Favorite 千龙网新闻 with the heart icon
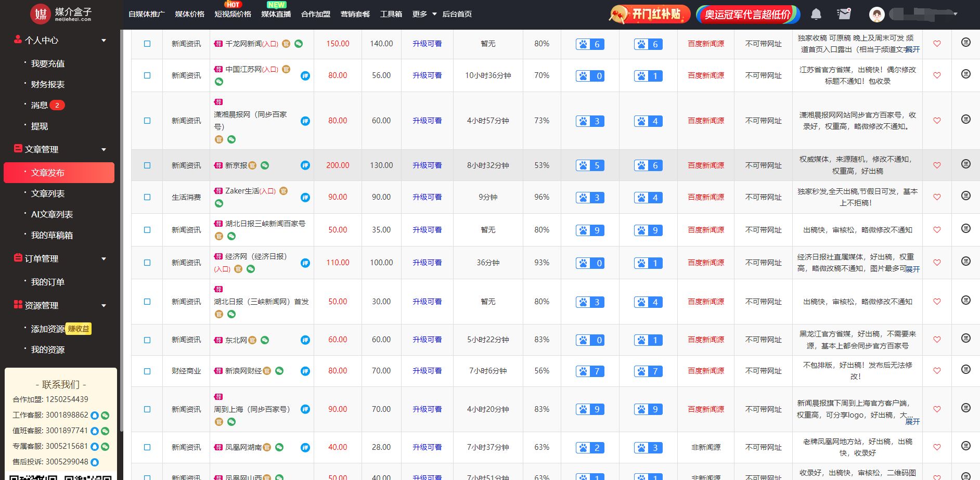The width and height of the screenshot is (980, 480). (937, 44)
